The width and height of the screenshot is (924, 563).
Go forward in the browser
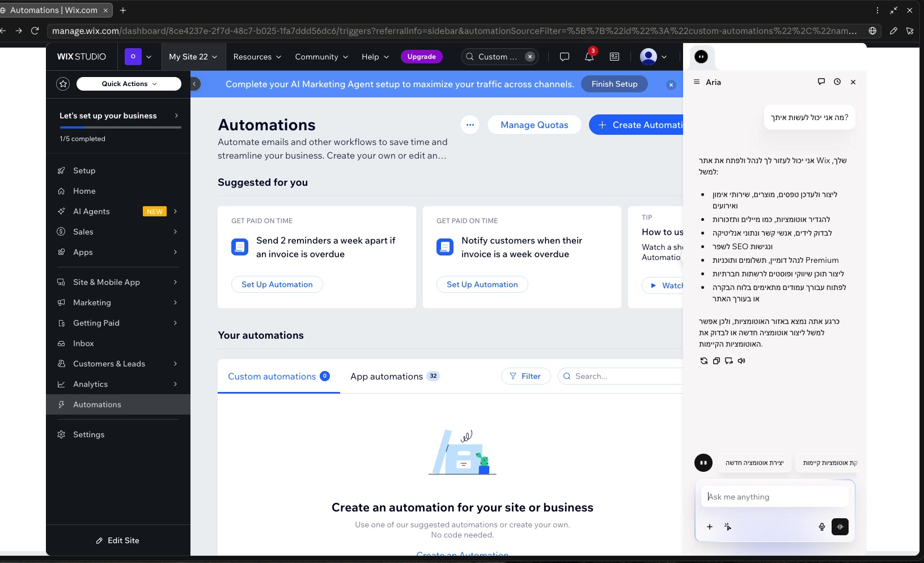(19, 31)
